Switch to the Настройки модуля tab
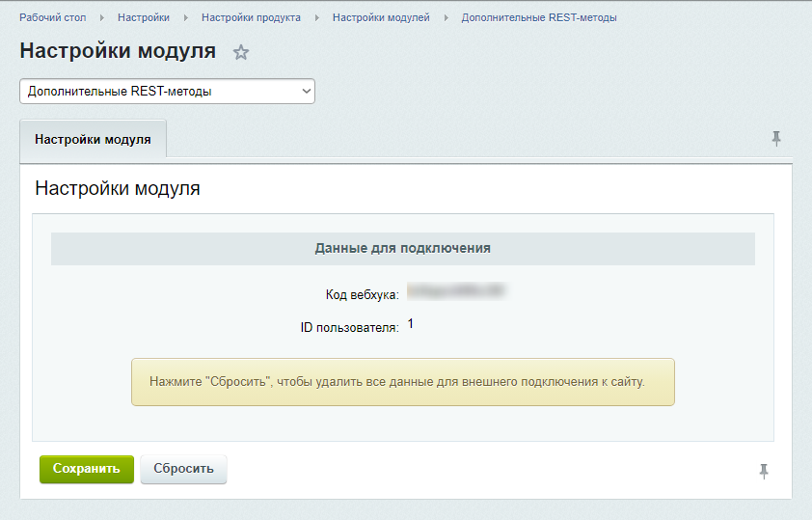 (93, 139)
